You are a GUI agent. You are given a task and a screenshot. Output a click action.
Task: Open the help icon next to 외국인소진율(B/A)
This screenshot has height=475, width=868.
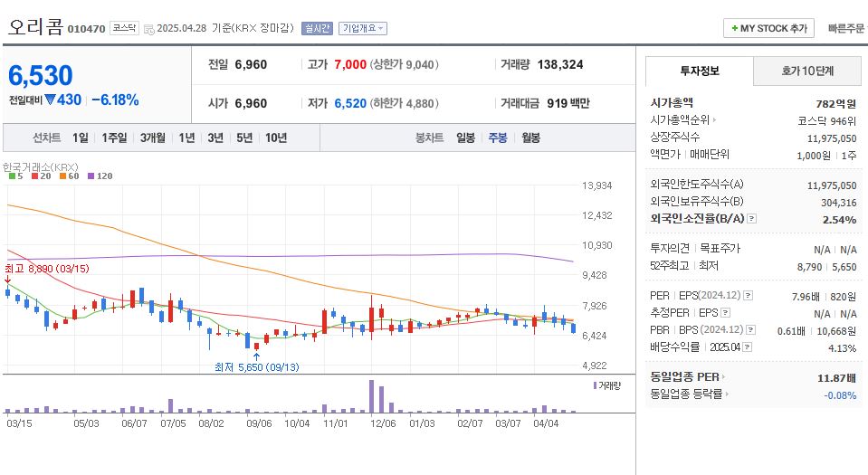click(752, 219)
